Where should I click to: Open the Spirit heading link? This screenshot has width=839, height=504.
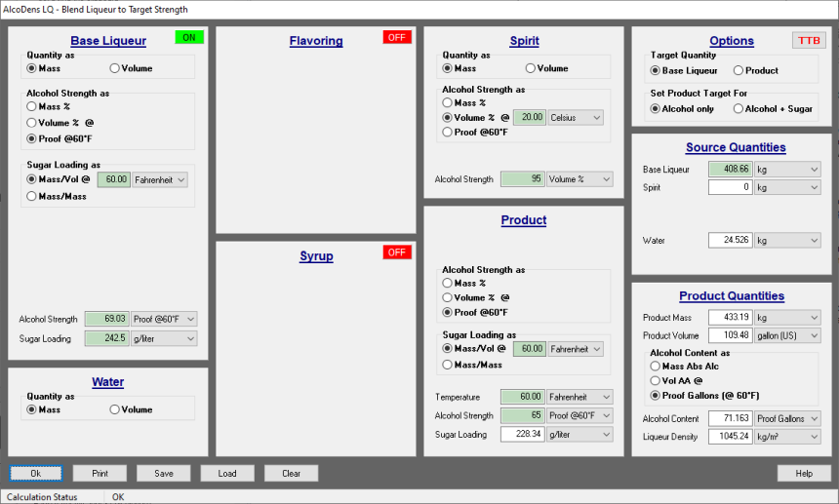coord(525,41)
